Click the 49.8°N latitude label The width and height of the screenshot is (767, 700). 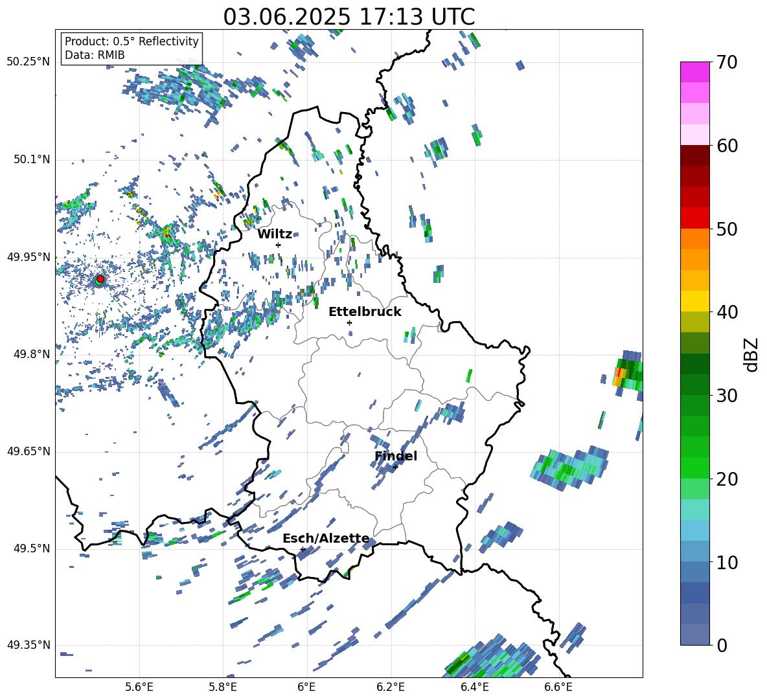click(32, 354)
